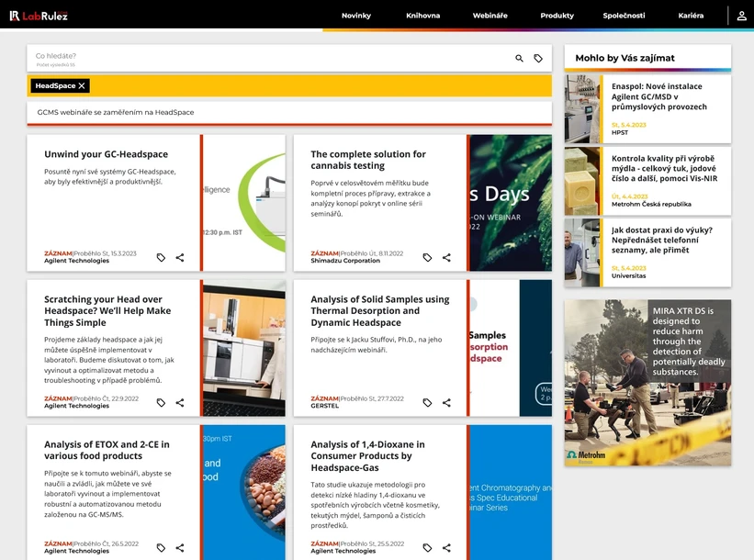Click the user account icon top right
Viewport: 754px width, 560px height.
741,15
